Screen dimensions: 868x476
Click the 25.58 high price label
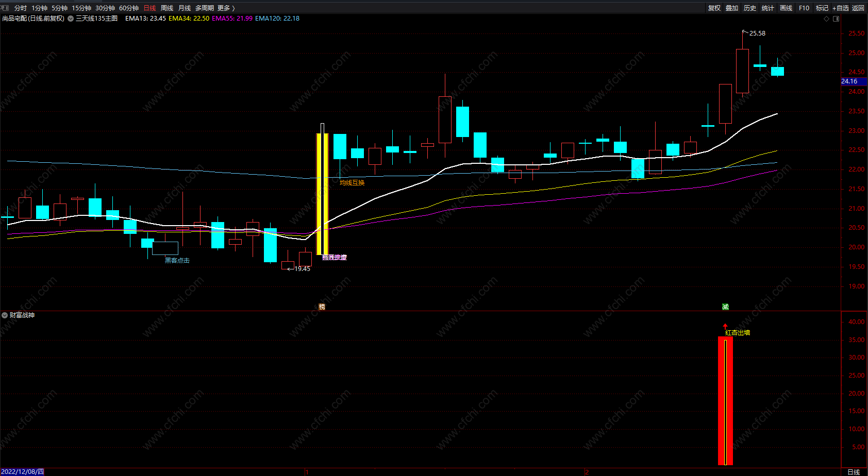(x=757, y=33)
